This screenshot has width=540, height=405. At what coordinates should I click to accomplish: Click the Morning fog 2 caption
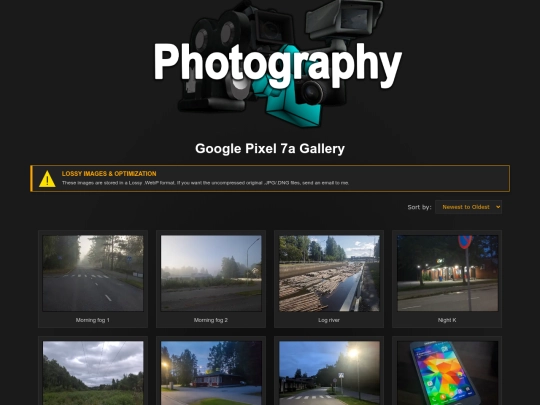pos(211,320)
